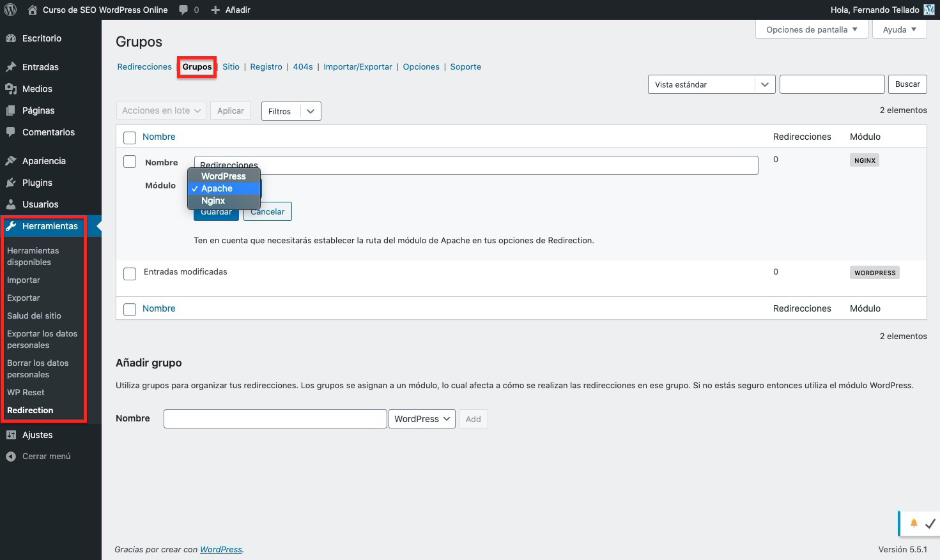The height and width of the screenshot is (560, 940).
Task: Select Nginx option in module list
Action: (x=213, y=201)
